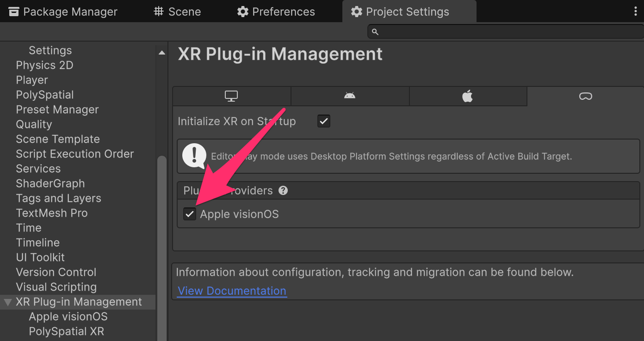This screenshot has height=341, width=644.
Task: Open the Plug-in Providers help question icon
Action: [x=283, y=190]
